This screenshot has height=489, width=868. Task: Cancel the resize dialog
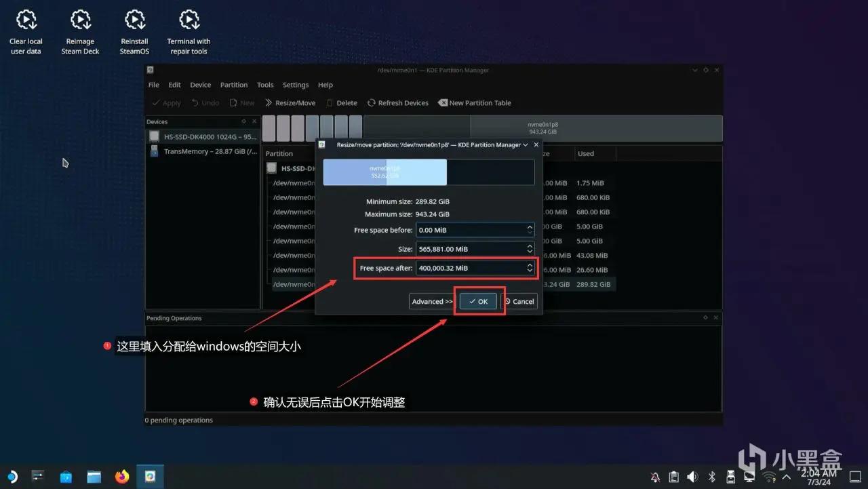click(519, 301)
